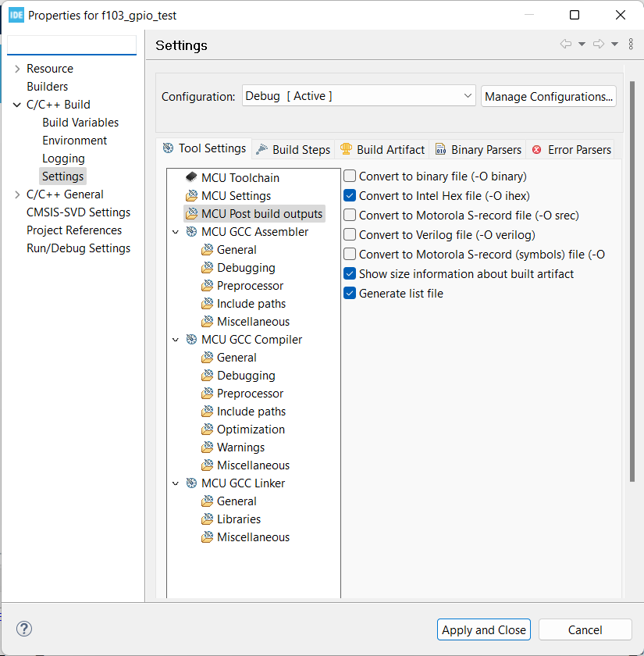Open the back history dropdown arrow
This screenshot has width=644, height=656.
tap(582, 44)
